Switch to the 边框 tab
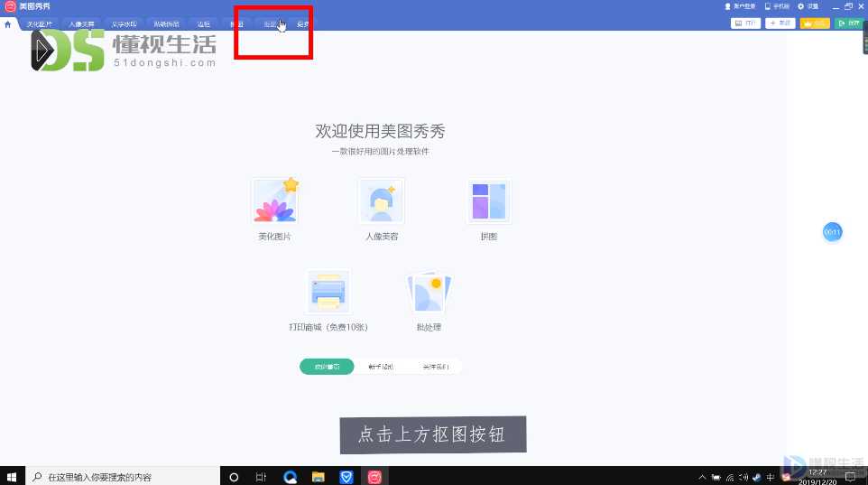The width and height of the screenshot is (868, 485). [204, 24]
